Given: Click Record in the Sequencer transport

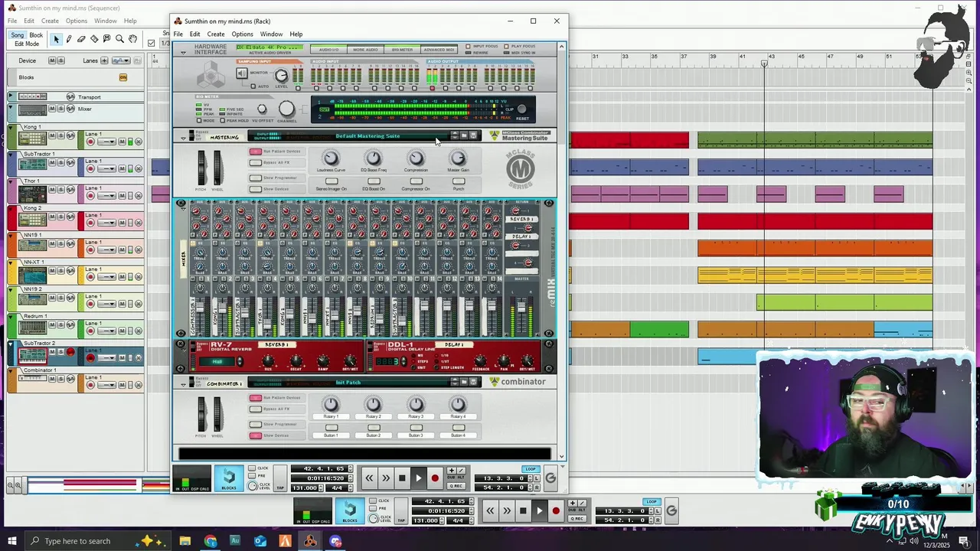Looking at the screenshot, I should (556, 511).
